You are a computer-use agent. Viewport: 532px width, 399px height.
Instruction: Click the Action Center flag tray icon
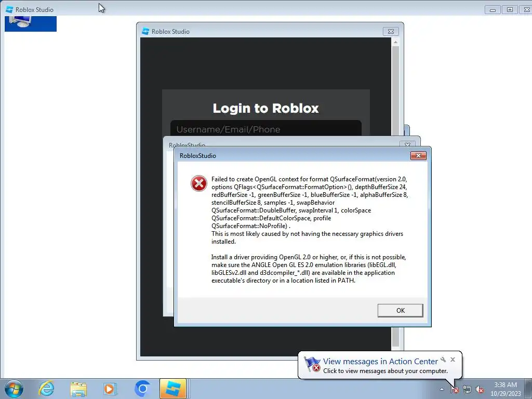[455, 389]
